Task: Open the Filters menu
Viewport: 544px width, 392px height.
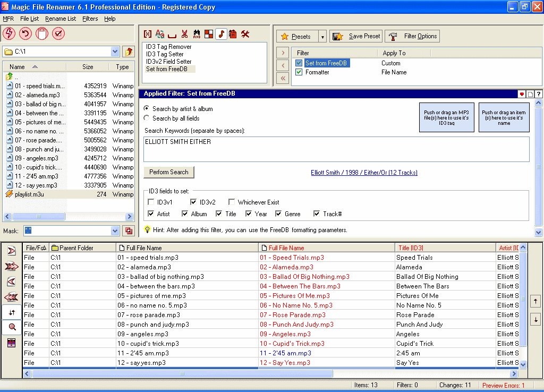Action: [x=90, y=19]
